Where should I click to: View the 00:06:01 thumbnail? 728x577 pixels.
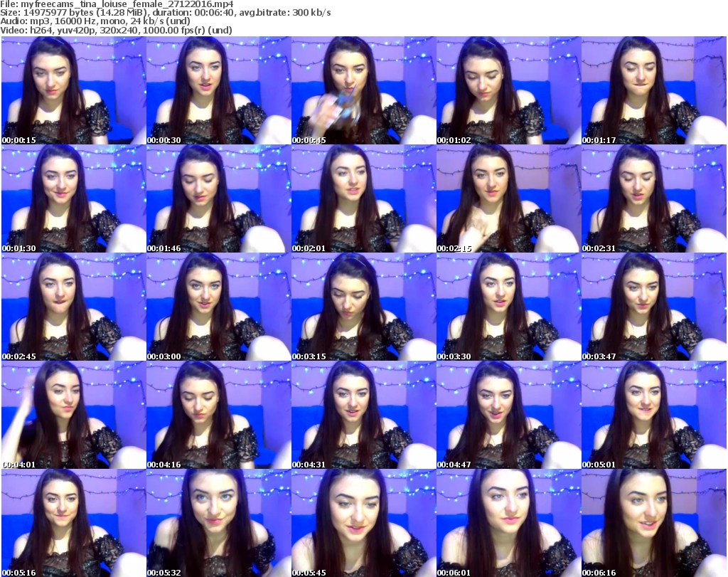coord(508,523)
